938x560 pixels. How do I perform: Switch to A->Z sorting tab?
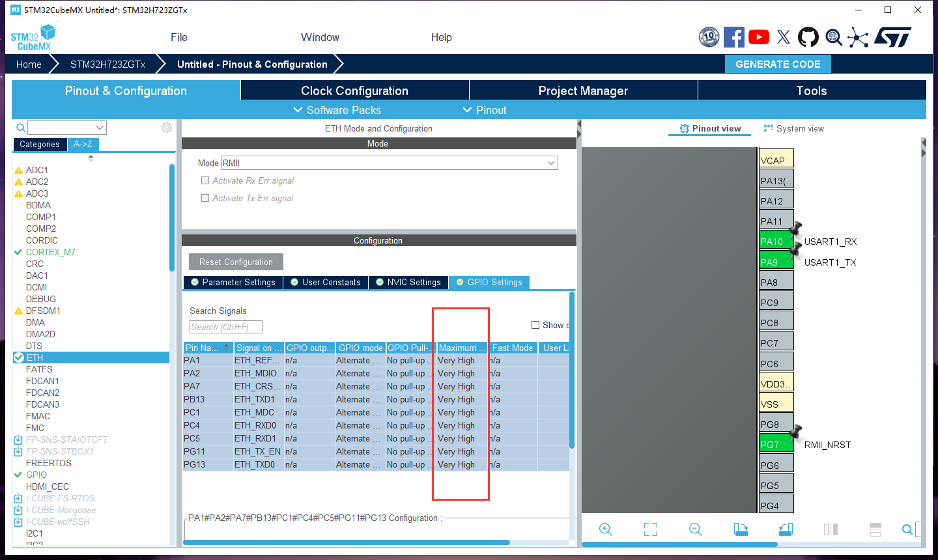83,145
